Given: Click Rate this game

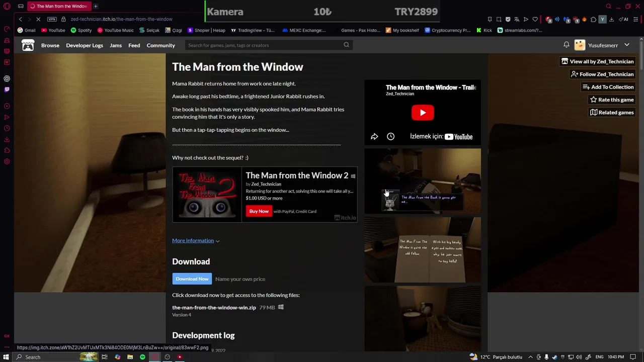Looking at the screenshot, I should click(612, 100).
